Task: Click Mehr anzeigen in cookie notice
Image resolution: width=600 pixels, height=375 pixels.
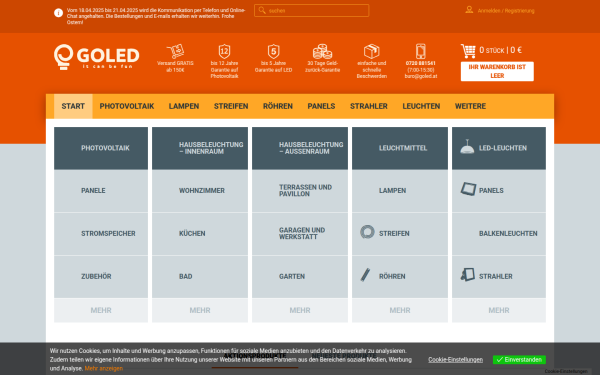Action: coord(104,368)
